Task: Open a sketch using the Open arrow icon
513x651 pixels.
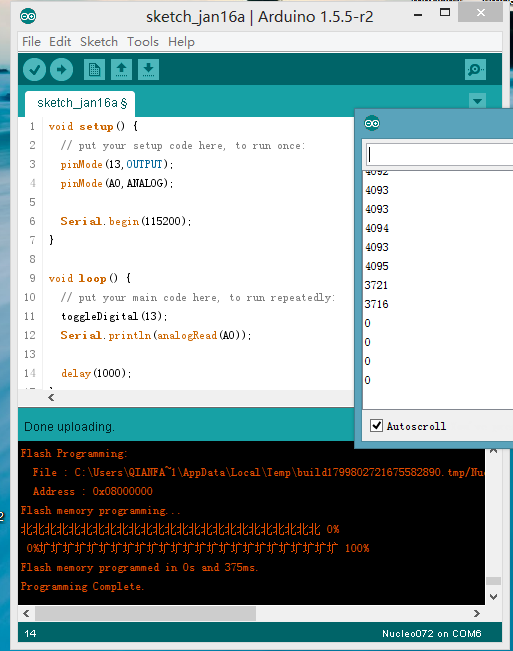Action: click(121, 69)
